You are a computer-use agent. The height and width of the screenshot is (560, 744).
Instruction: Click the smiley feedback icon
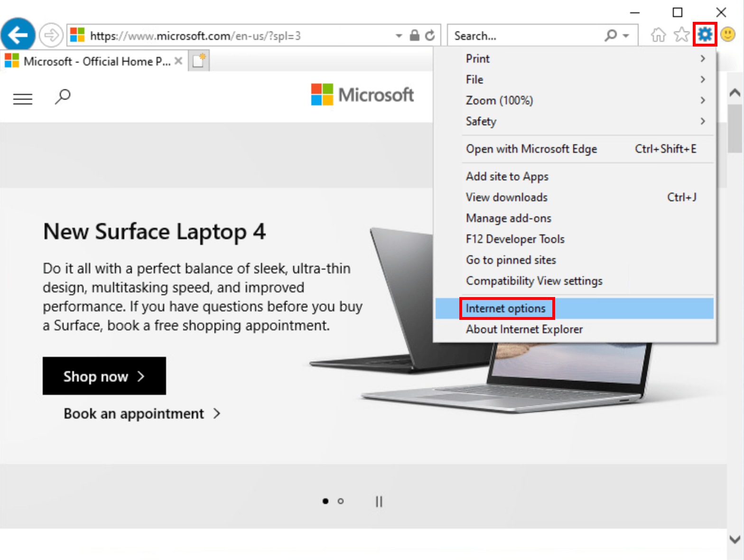pos(728,34)
